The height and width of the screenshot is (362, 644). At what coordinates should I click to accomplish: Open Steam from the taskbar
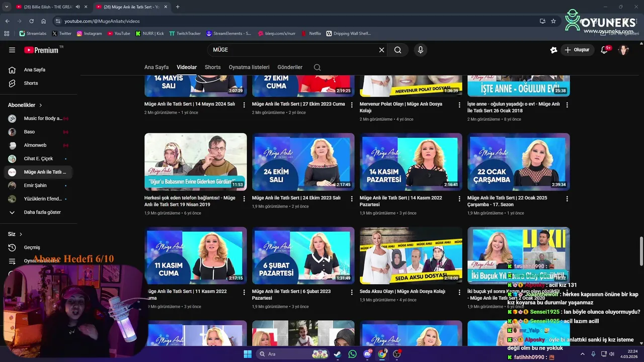337,354
